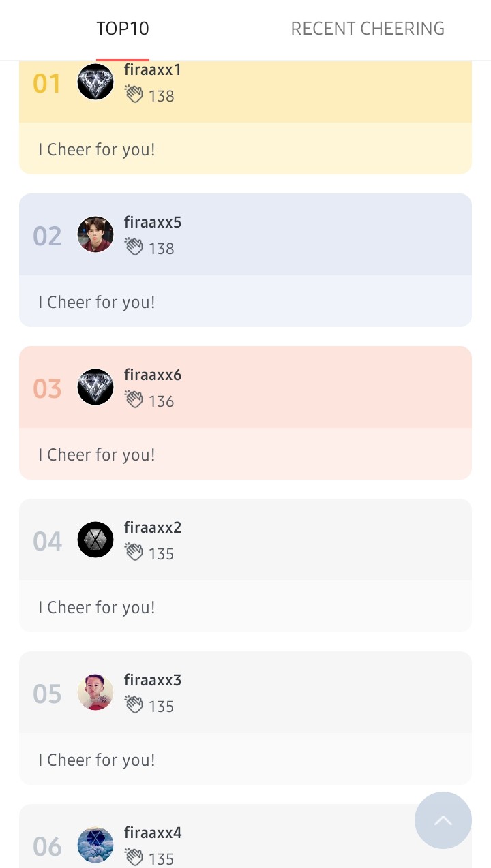Select the rank 05 number badge
This screenshot has height=868, width=491.
click(47, 694)
